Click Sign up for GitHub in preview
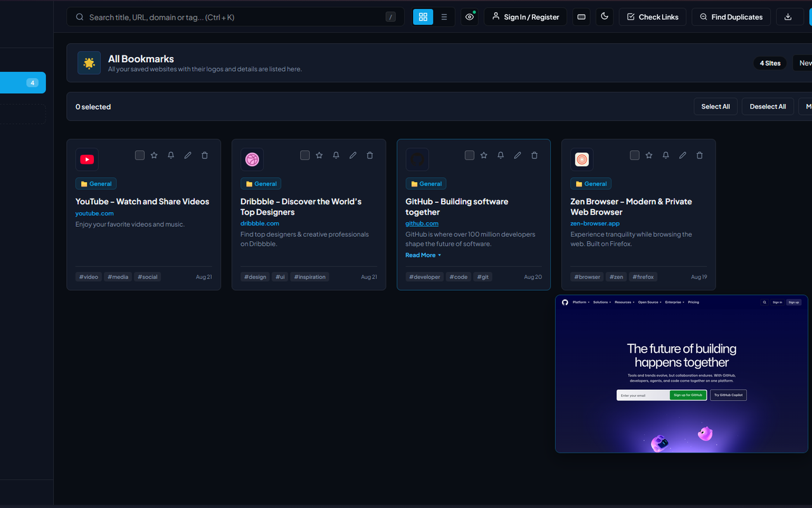 (x=688, y=395)
